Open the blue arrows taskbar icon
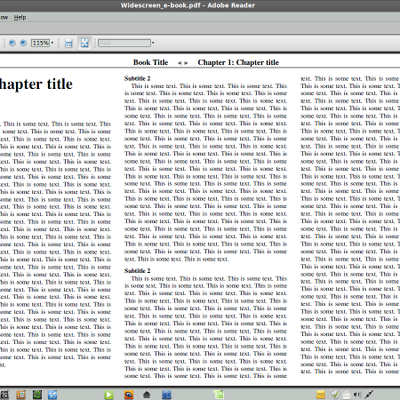This screenshot has width=400, height=400. [53, 395]
